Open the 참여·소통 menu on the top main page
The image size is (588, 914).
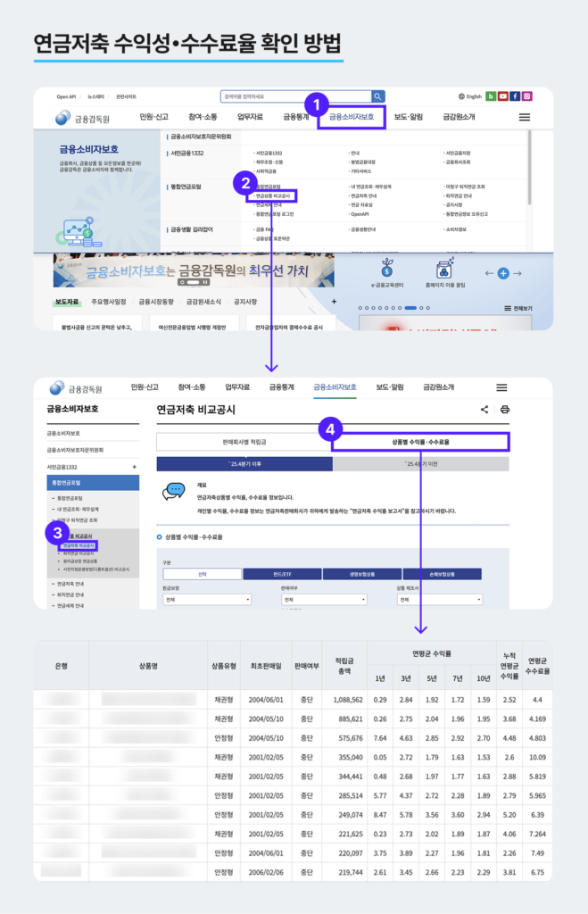[x=203, y=117]
